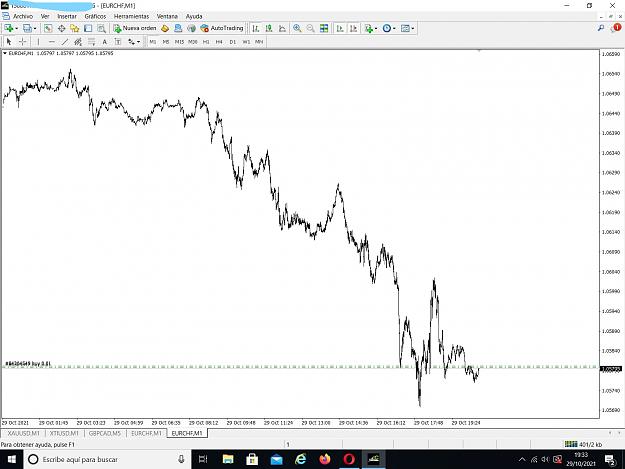625x469 pixels.
Task: Open the Archivo menu
Action: tap(23, 16)
